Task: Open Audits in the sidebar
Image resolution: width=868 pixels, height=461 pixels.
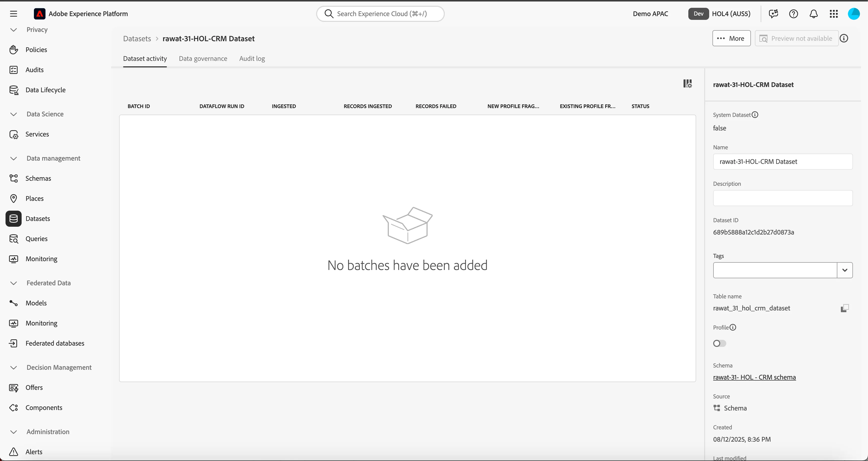Action: point(34,70)
